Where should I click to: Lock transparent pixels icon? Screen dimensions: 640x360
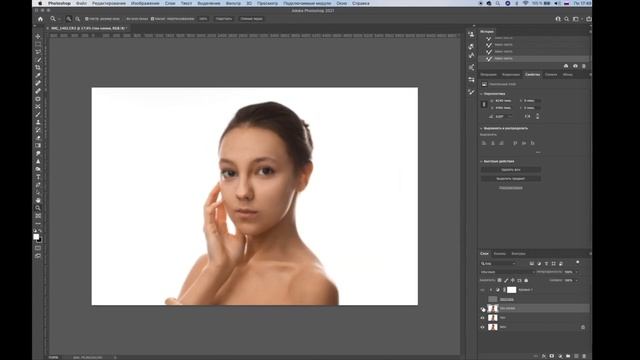point(499,280)
